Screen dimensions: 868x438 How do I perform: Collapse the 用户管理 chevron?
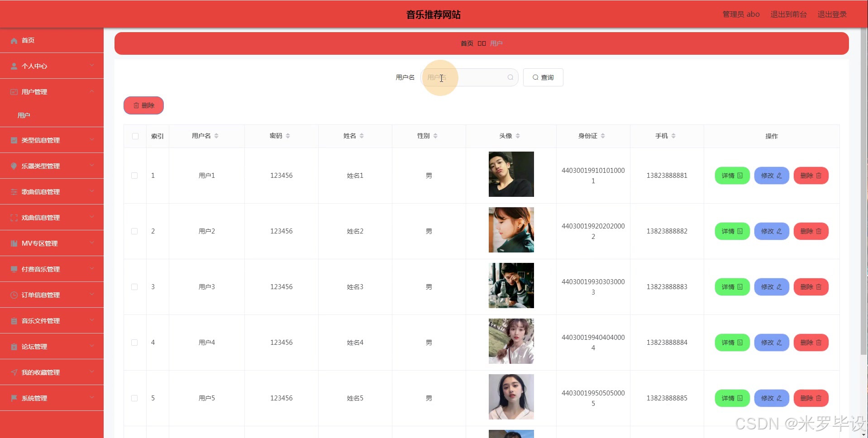tap(92, 91)
